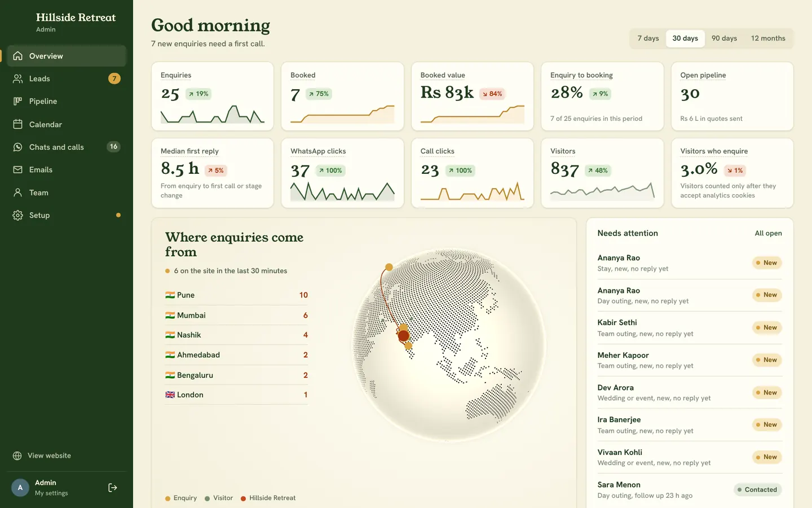Click the View website globe icon
The height and width of the screenshot is (508, 812).
point(17,456)
